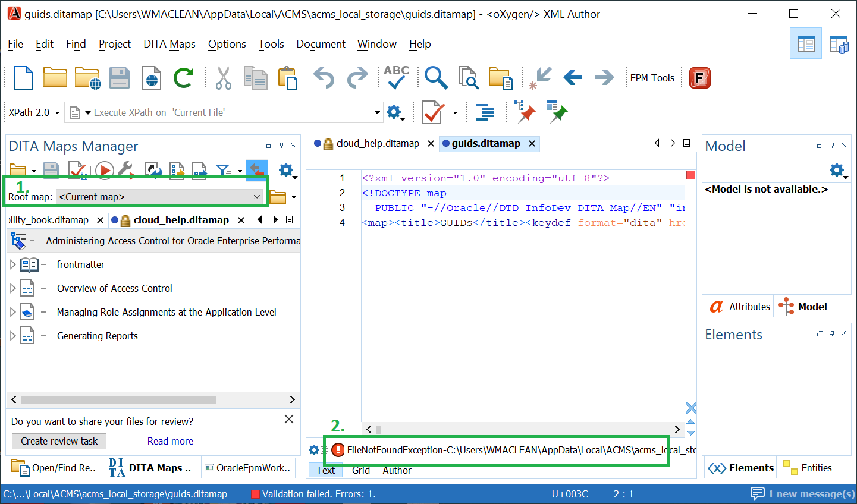Viewport: 857px width, 504px height.
Task: Run spell check with the ABC icon
Action: pos(396,77)
